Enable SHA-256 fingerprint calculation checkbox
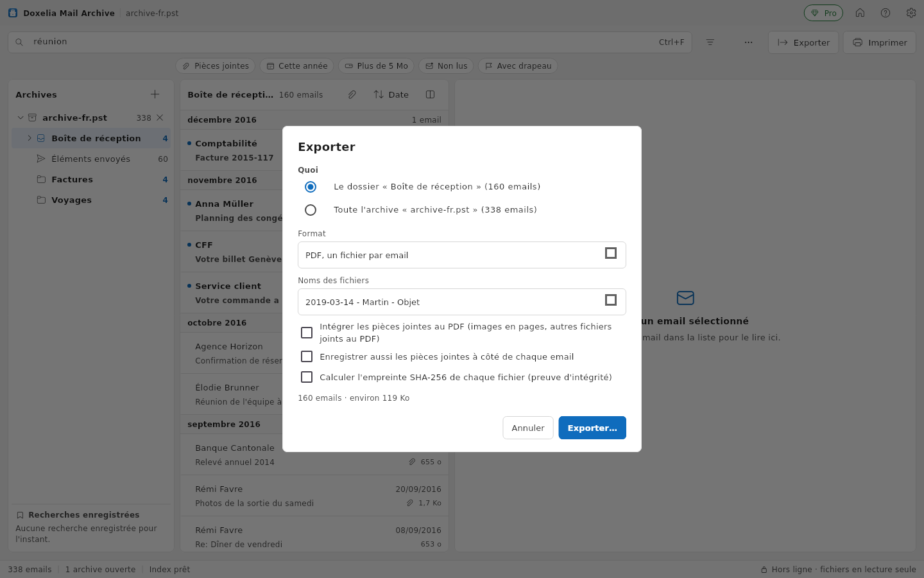924x578 pixels. pyautogui.click(x=307, y=377)
